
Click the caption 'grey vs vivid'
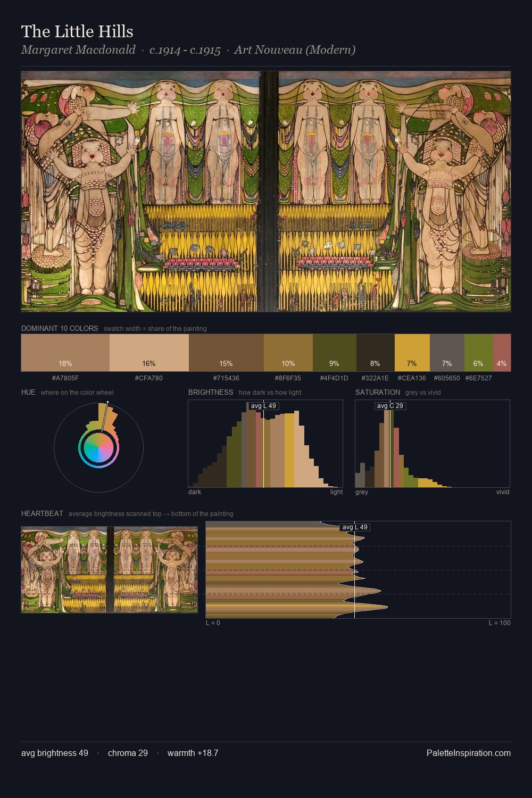point(423,393)
